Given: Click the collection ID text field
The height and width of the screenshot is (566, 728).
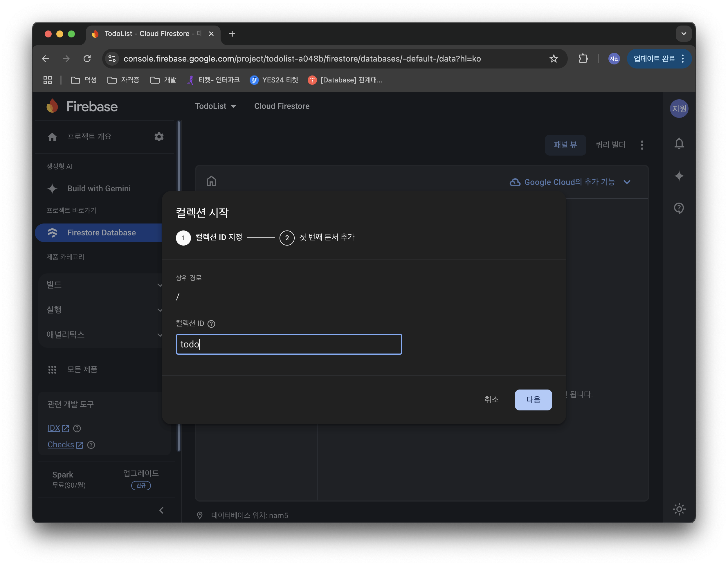Looking at the screenshot, I should click(x=289, y=344).
